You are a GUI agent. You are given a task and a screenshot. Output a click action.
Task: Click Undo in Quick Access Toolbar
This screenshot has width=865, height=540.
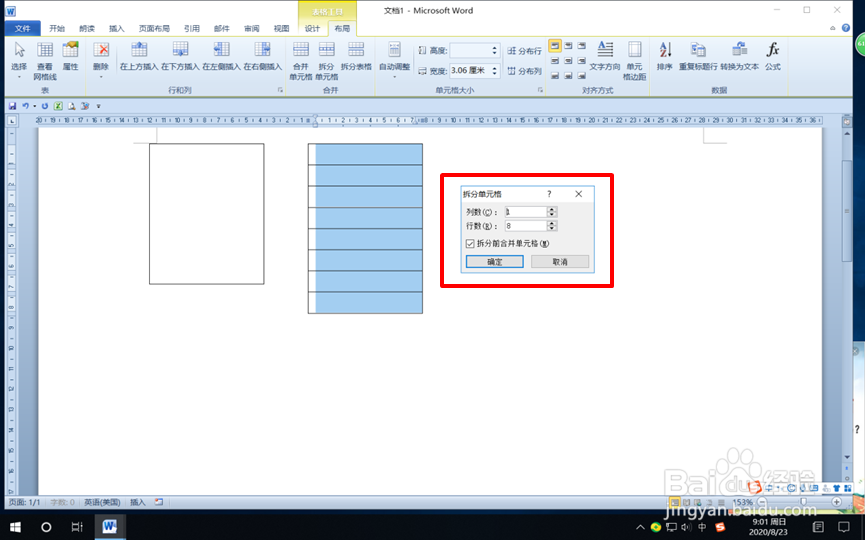(x=25, y=106)
